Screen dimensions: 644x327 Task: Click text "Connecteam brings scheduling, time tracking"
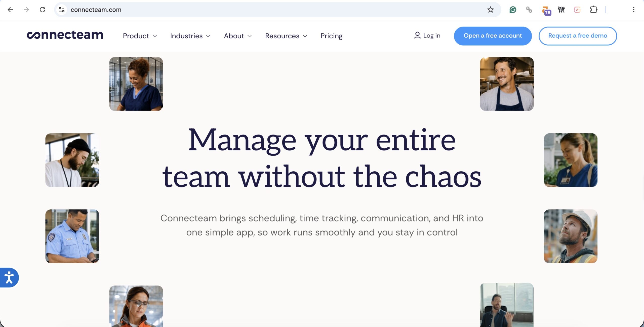coord(259,218)
